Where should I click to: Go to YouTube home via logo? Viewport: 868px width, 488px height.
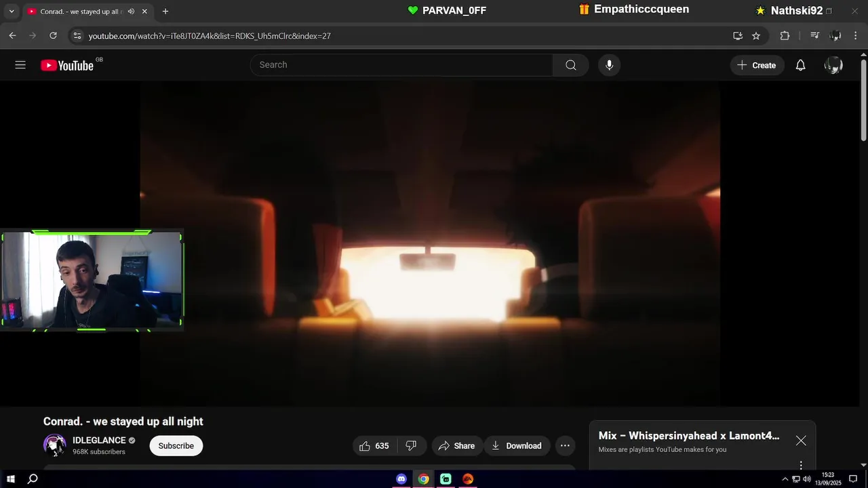click(67, 65)
